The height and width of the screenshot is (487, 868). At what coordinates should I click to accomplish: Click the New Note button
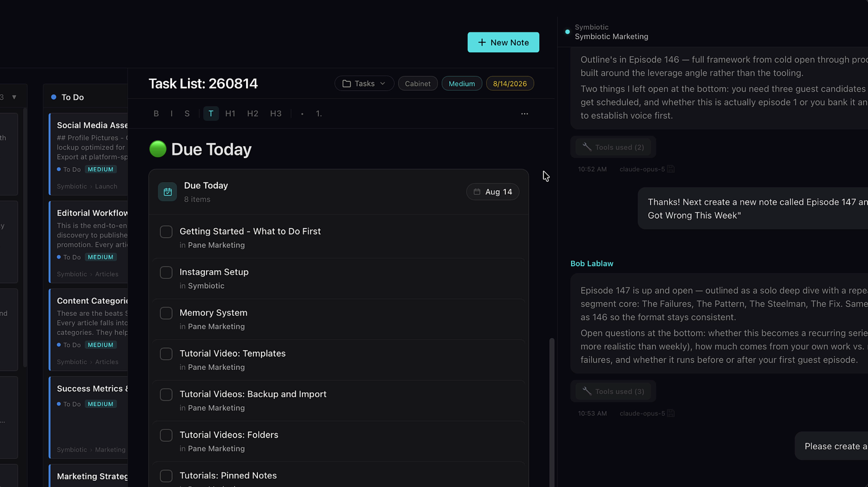pos(503,42)
